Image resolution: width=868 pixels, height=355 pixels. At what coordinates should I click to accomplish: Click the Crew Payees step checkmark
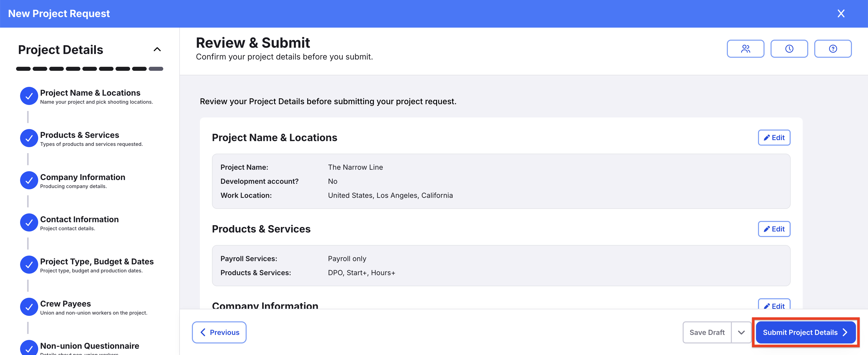click(x=29, y=307)
